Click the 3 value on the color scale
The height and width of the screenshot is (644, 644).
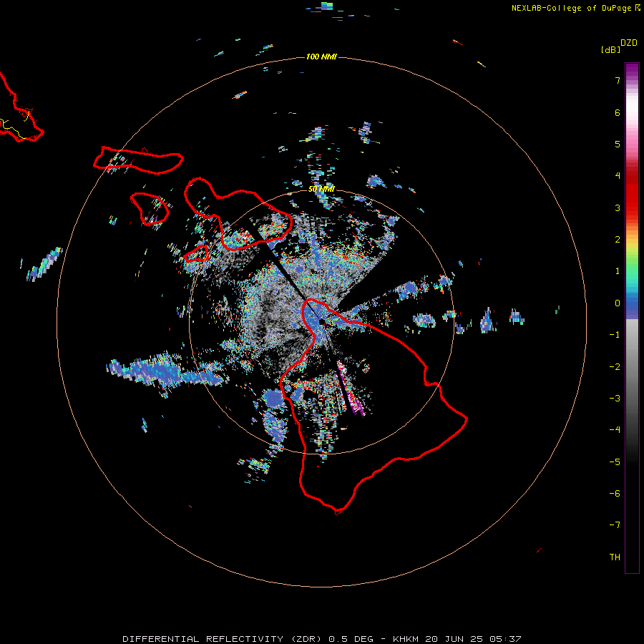point(618,208)
